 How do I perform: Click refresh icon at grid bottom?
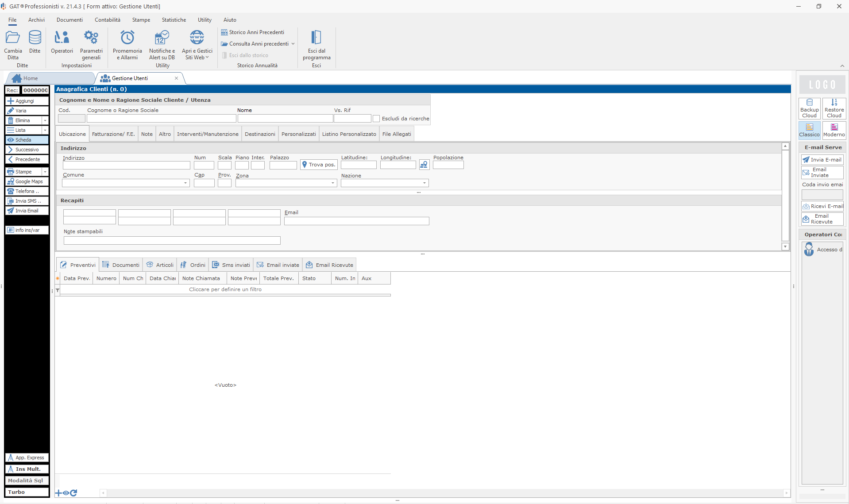[x=74, y=492]
